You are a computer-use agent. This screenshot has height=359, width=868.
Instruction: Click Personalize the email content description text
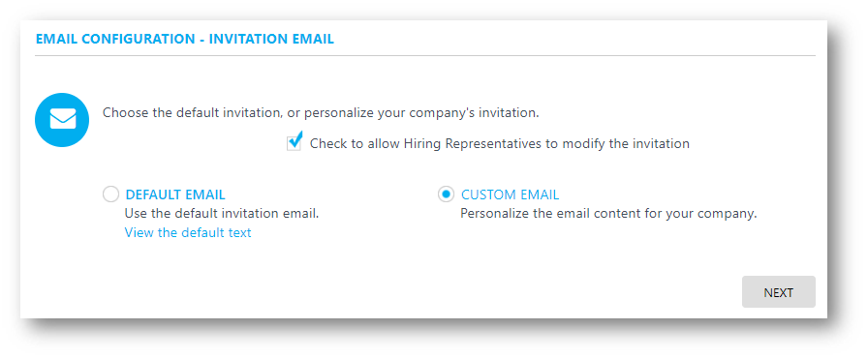608,214
